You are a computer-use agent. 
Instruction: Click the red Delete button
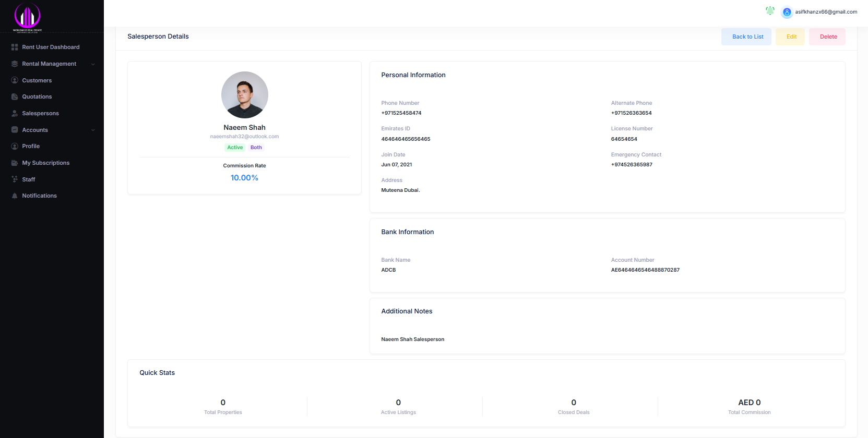point(828,37)
